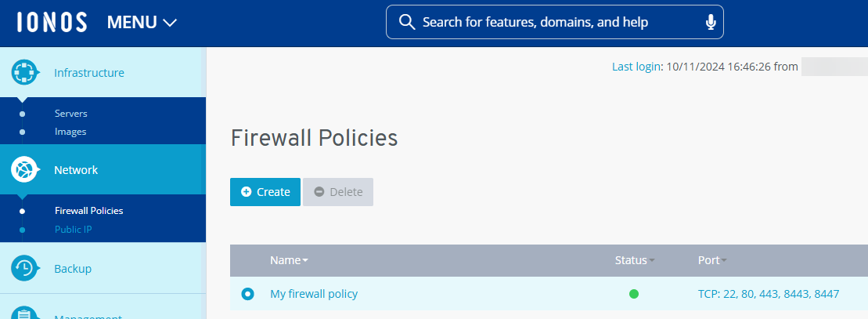Click the Network globe icon
This screenshot has height=319, width=868.
pyautogui.click(x=24, y=169)
